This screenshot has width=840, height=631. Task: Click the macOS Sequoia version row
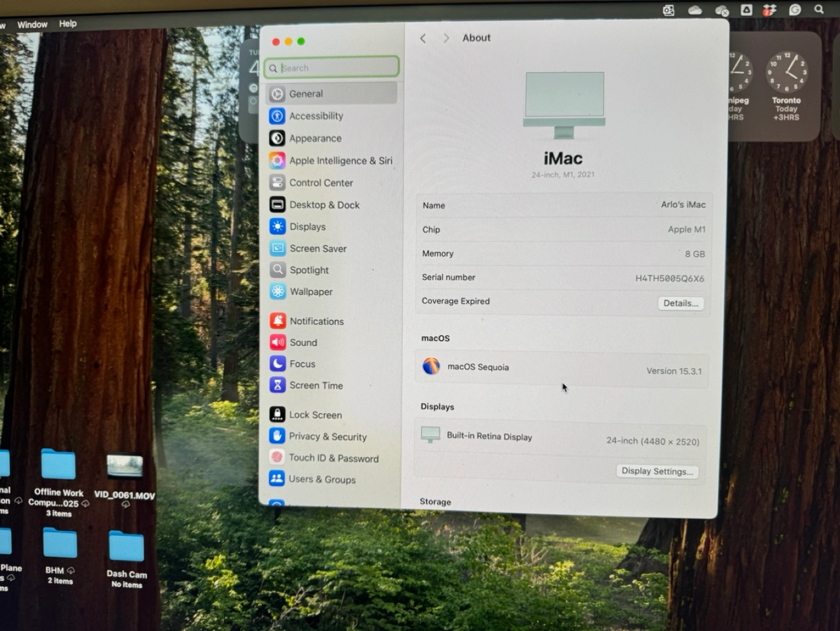coord(562,368)
